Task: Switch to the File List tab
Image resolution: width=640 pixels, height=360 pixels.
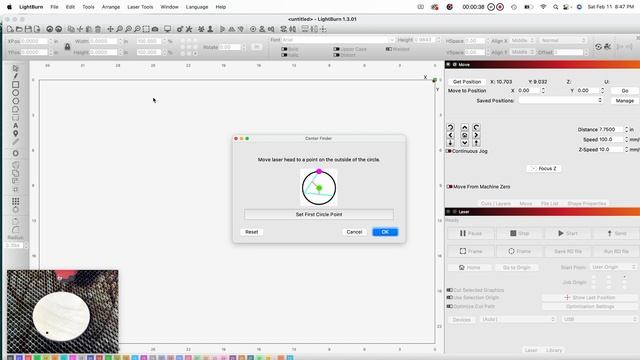Action: coord(549,203)
